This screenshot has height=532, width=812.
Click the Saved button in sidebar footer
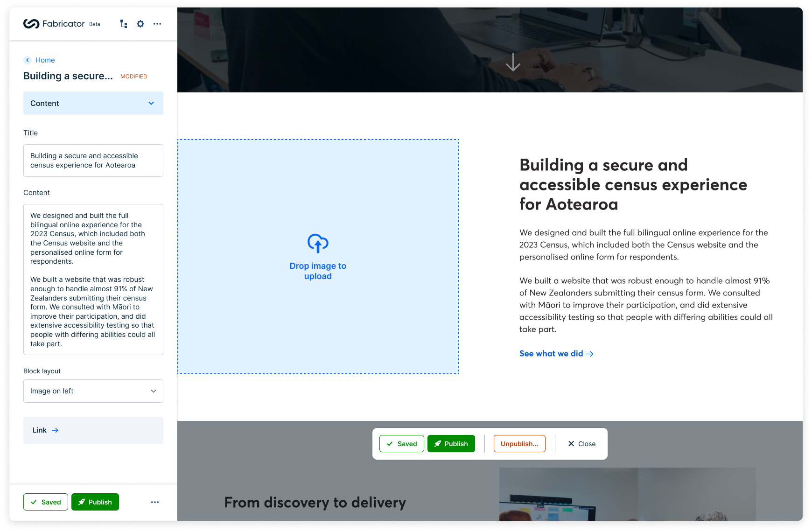coord(46,502)
